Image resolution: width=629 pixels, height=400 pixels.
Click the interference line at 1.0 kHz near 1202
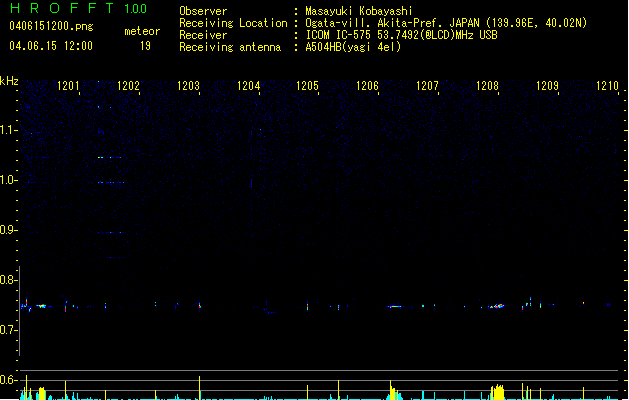111,183
